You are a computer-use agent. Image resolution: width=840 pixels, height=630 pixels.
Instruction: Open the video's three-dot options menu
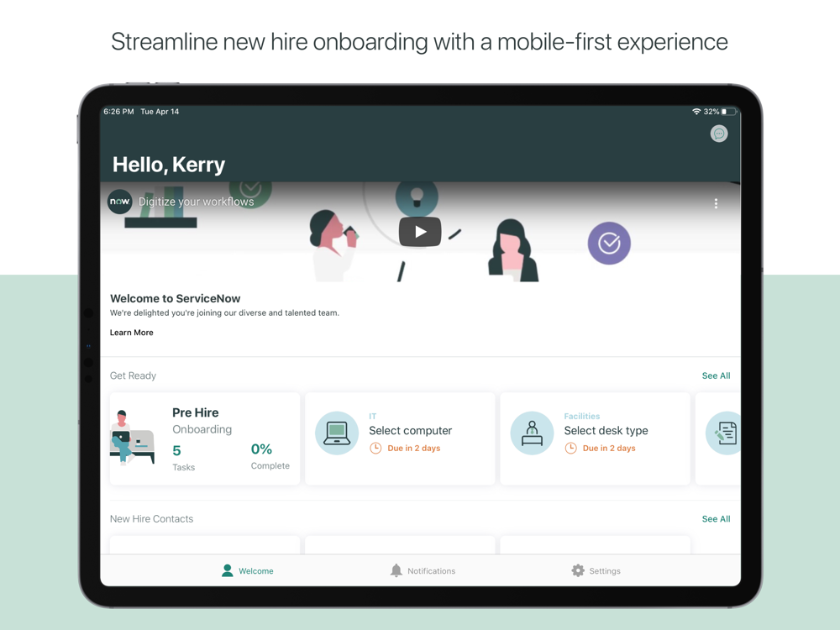point(716,203)
